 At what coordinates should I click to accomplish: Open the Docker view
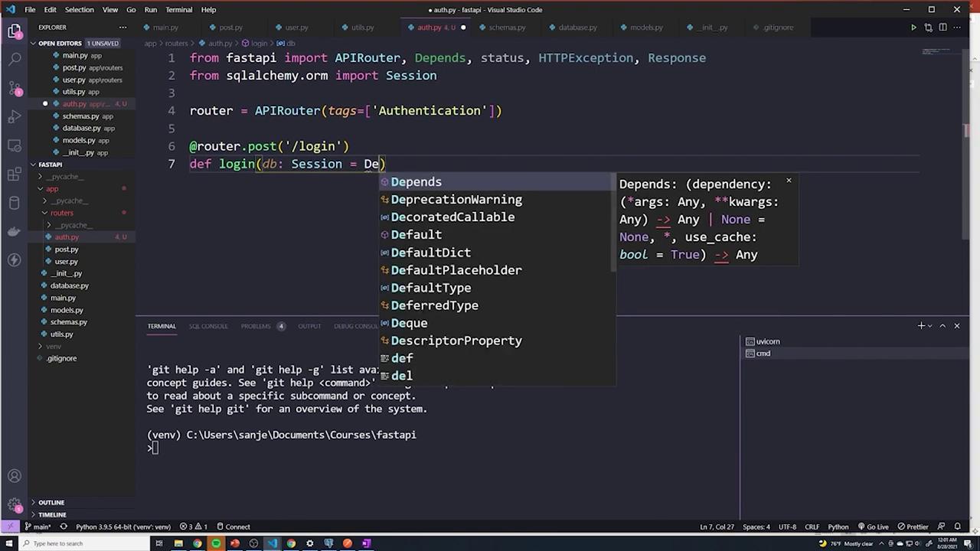[15, 231]
